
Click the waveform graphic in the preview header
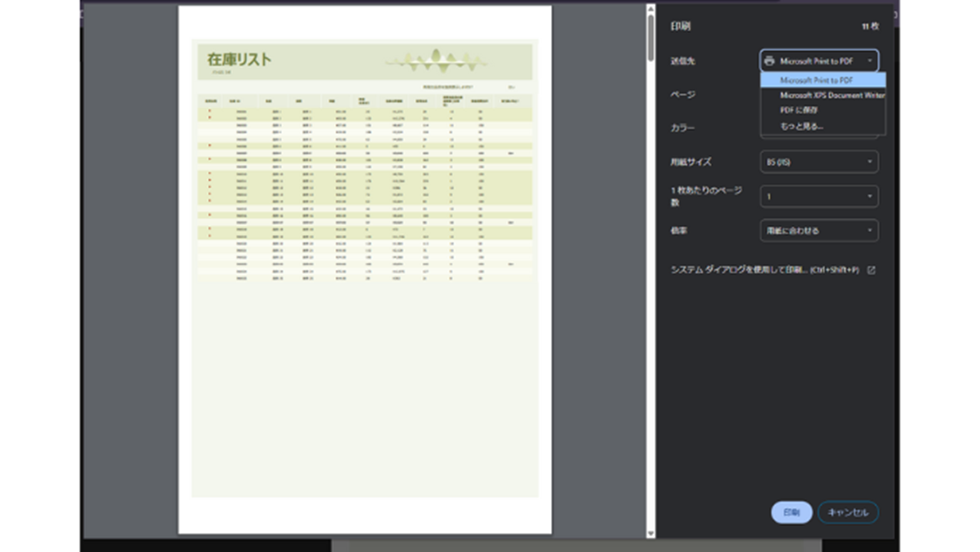[x=436, y=61]
